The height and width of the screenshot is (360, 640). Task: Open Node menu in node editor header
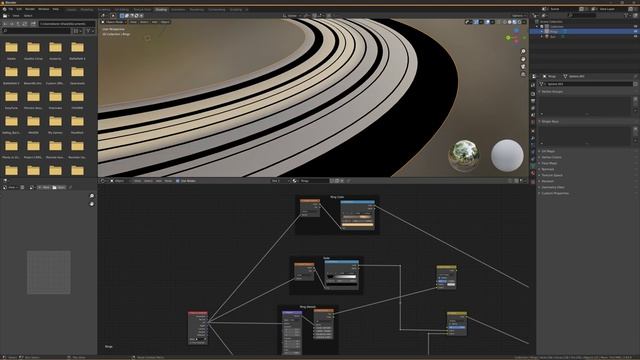pos(168,180)
